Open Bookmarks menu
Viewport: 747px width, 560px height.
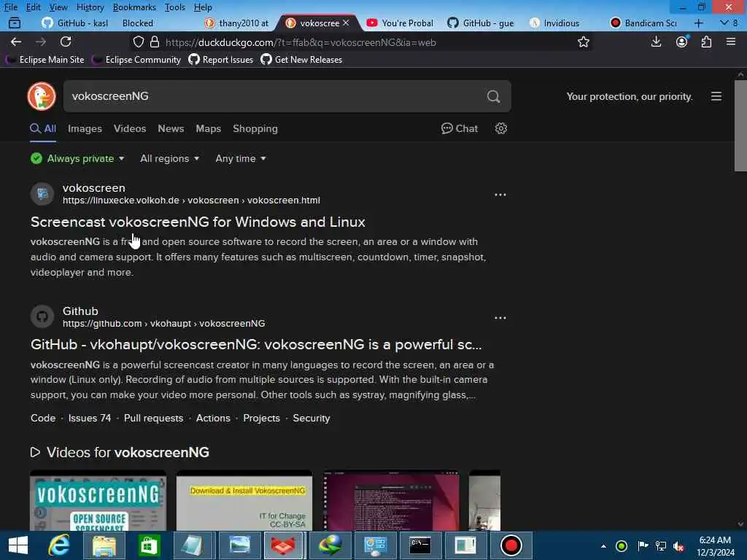point(134,7)
